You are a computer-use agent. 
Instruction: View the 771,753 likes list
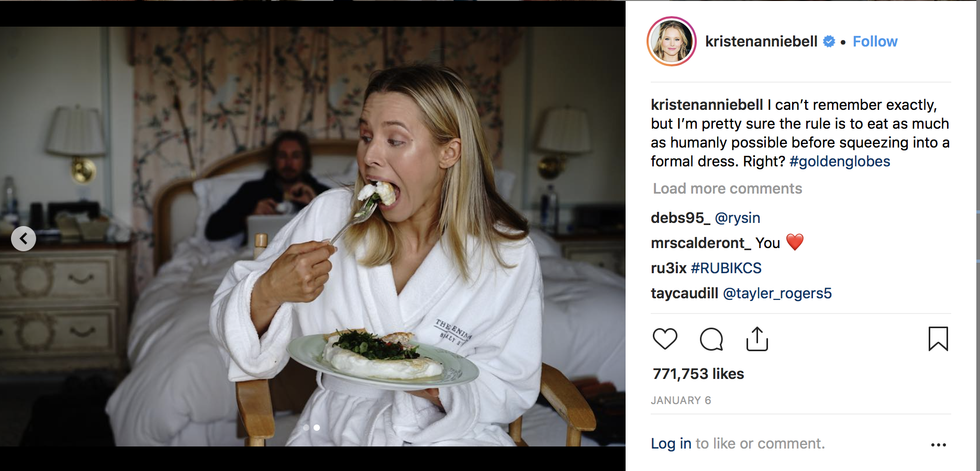point(698,374)
